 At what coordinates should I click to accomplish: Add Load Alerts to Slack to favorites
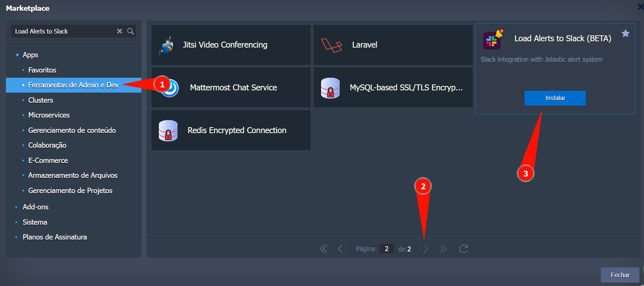pyautogui.click(x=625, y=33)
